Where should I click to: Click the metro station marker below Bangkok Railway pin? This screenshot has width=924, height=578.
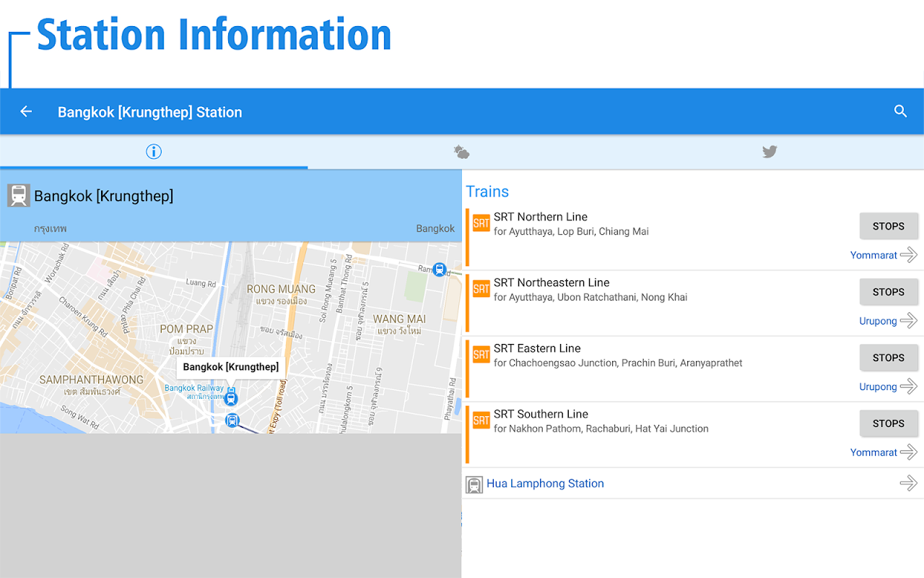(x=232, y=420)
